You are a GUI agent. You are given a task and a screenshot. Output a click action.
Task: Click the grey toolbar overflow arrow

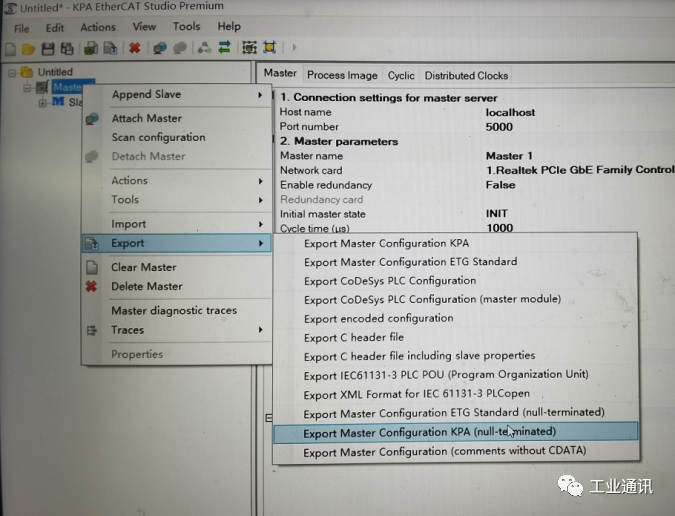click(x=294, y=47)
